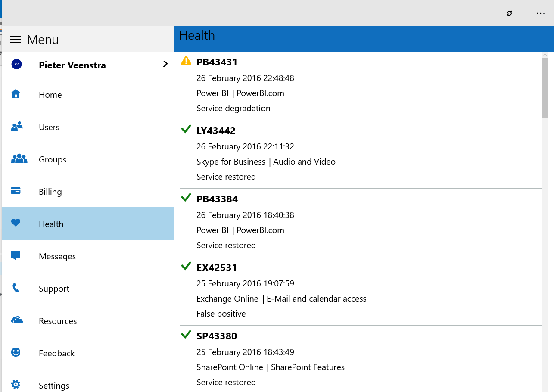
Task: Click the Messages speech bubble icon
Action: click(x=16, y=255)
